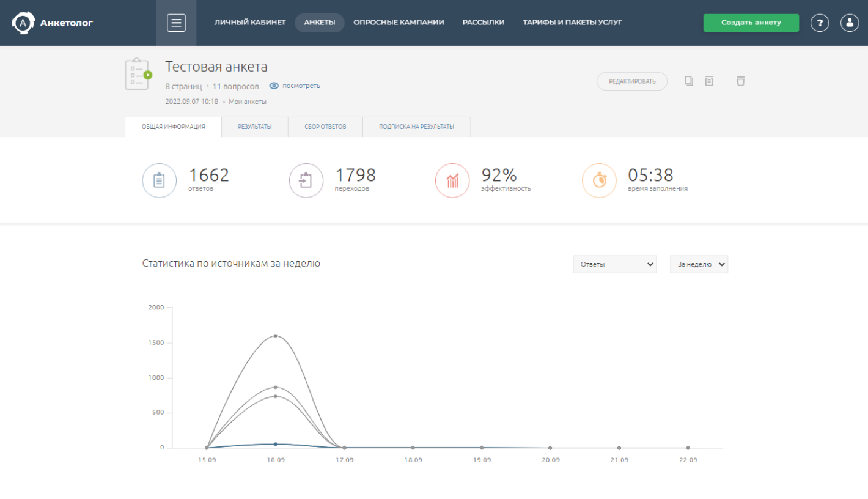The image size is (868, 499).
Task: Open the user profile icon
Action: click(x=850, y=23)
